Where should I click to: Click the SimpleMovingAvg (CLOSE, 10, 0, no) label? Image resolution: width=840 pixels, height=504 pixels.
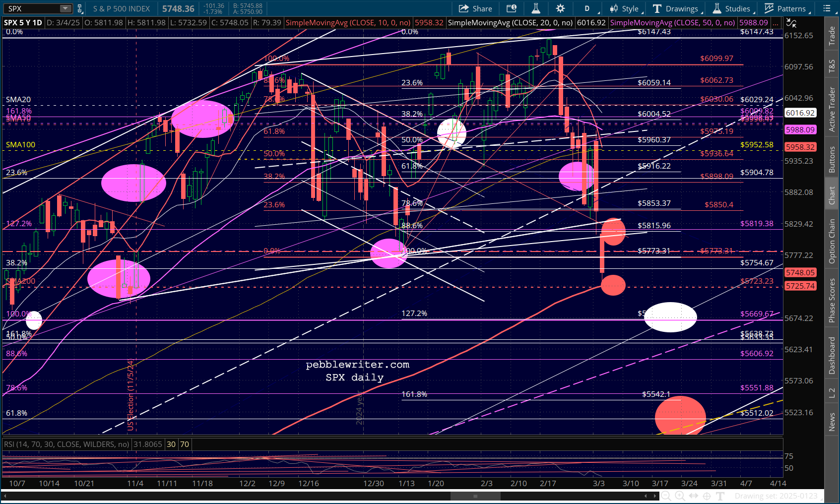[348, 23]
